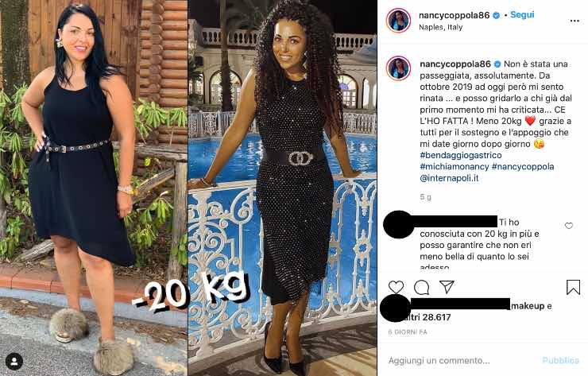Submit the comment with Pubblica
The height and width of the screenshot is (376, 588).
(x=561, y=361)
